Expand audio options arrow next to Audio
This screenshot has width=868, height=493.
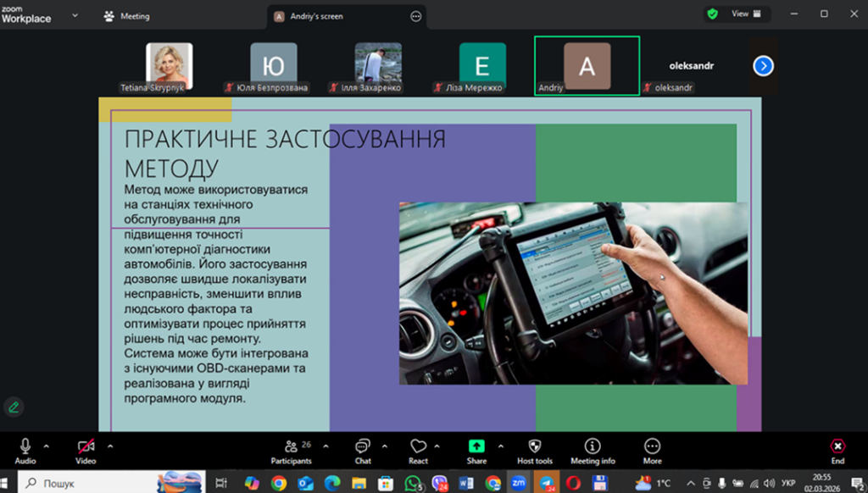46,446
